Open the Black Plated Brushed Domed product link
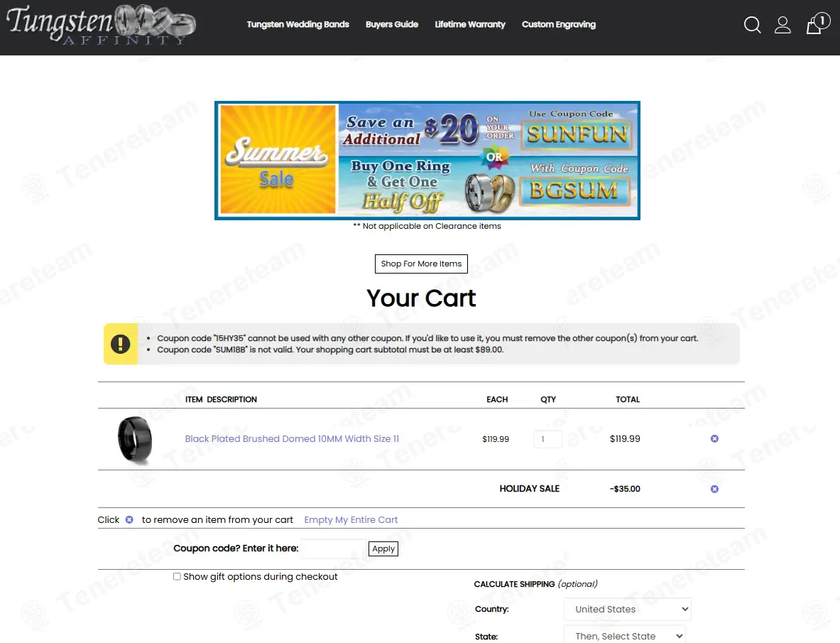The height and width of the screenshot is (643, 840). tap(292, 439)
